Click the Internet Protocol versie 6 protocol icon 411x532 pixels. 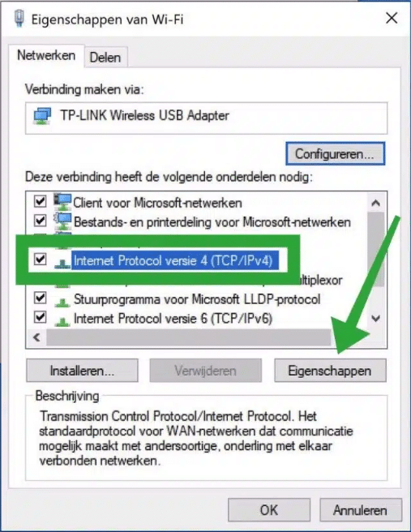(x=62, y=320)
